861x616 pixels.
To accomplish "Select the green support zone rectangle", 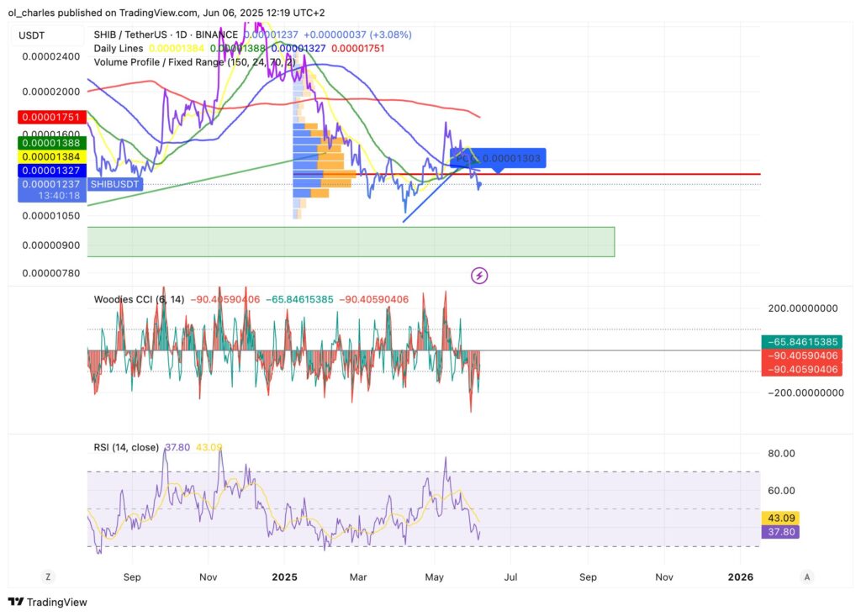I will 351,241.
